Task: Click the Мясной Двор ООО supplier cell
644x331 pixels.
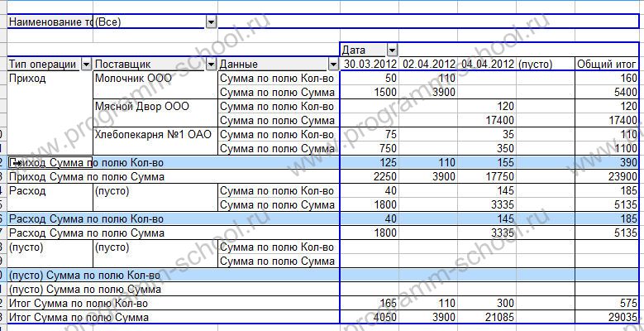Action: pos(141,106)
